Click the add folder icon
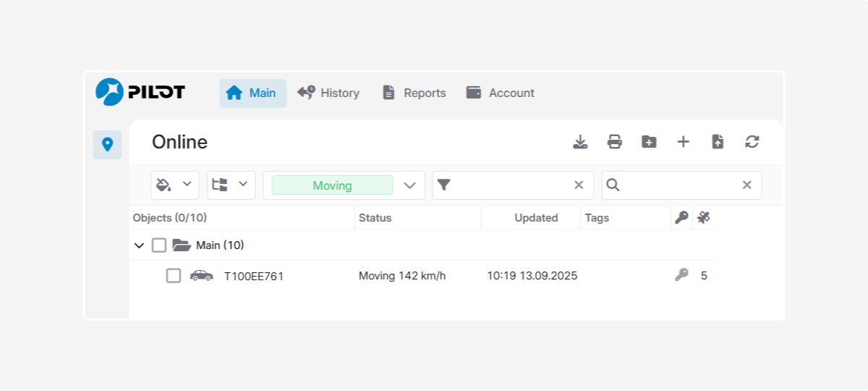868x391 pixels. [649, 142]
